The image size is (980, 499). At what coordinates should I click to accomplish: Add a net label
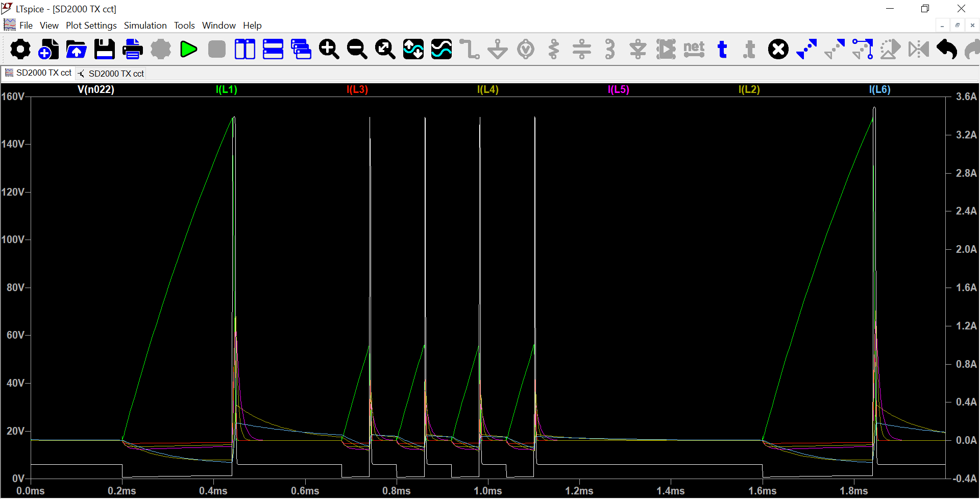click(x=694, y=50)
